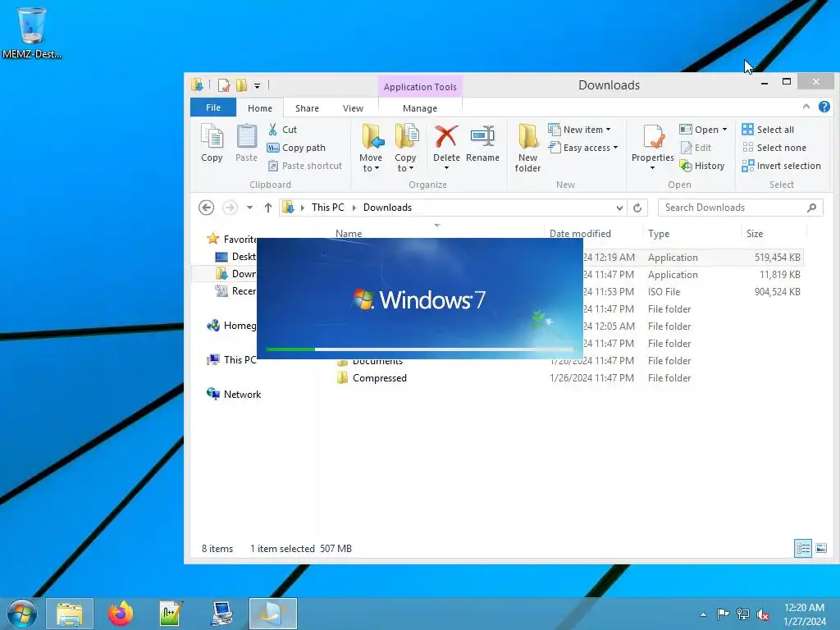Customize Quick Access Toolbar dropdown

257,85
